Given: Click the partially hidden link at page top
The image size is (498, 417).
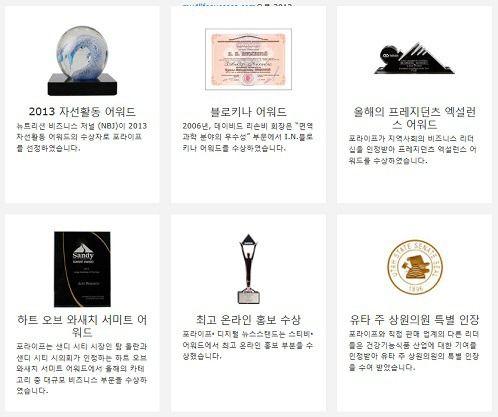Looking at the screenshot, I should point(237,5).
